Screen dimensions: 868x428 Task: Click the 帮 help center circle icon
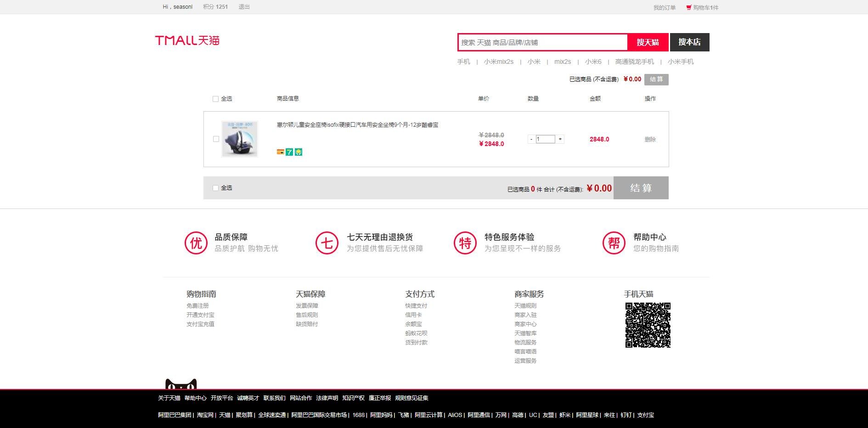(x=614, y=243)
